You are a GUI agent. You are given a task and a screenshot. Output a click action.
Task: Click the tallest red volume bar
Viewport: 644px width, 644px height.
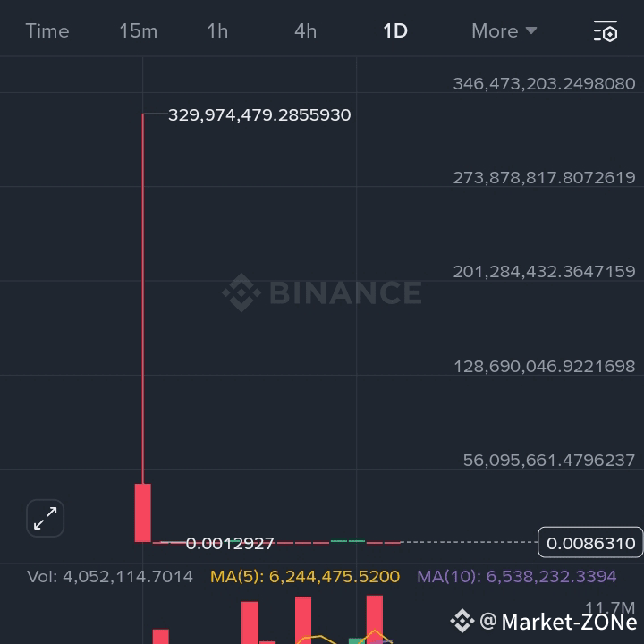pos(375,619)
